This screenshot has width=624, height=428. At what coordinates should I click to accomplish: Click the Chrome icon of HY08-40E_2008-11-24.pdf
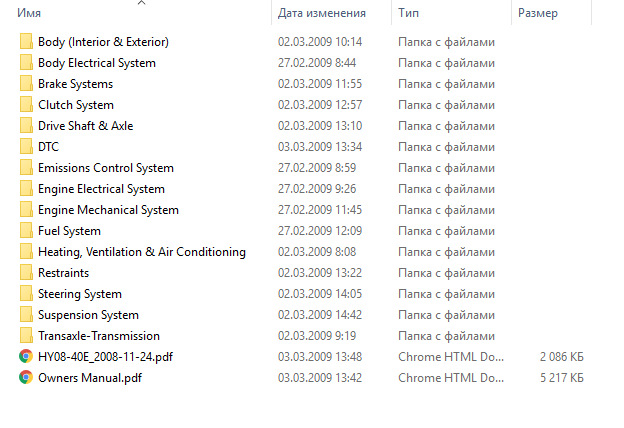25,357
